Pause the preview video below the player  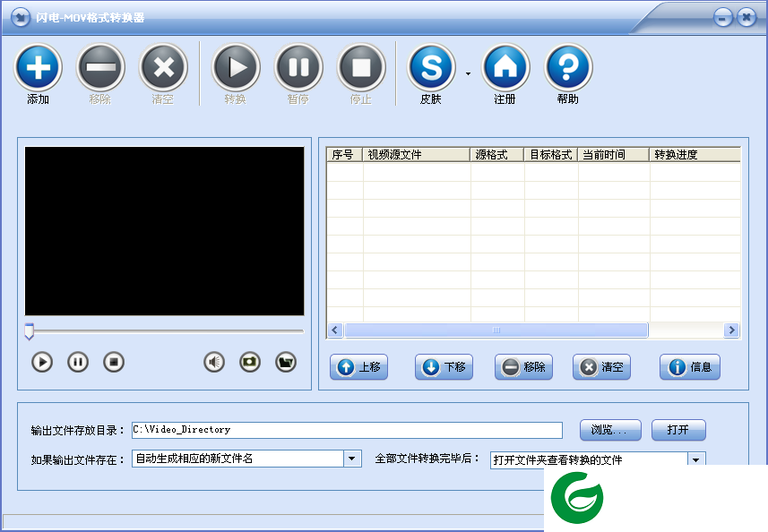click(x=78, y=362)
